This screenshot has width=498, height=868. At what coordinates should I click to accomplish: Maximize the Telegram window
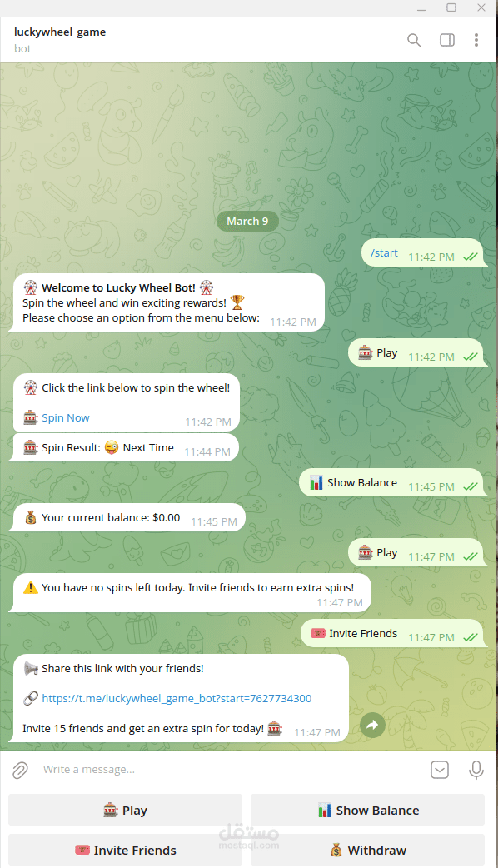click(x=451, y=7)
